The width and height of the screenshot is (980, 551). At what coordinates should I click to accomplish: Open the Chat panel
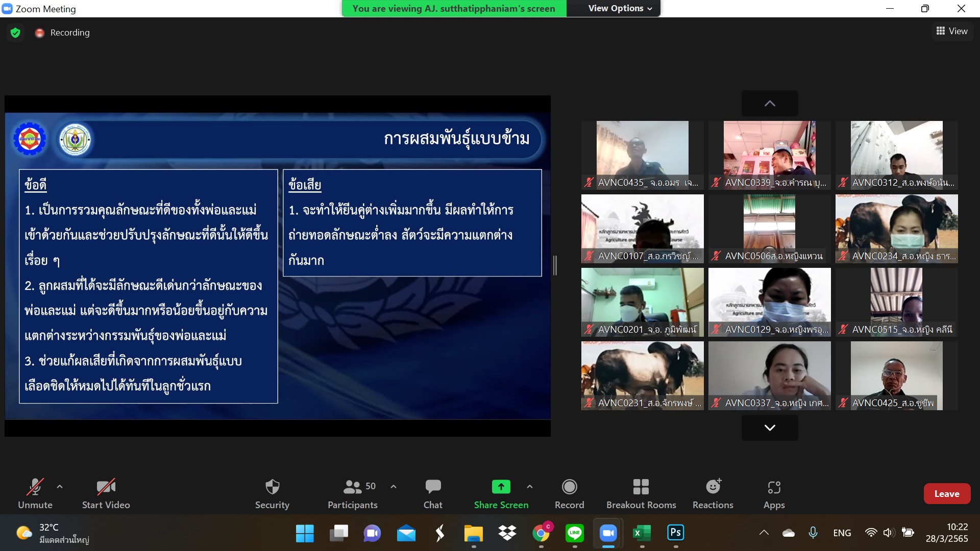click(x=433, y=493)
